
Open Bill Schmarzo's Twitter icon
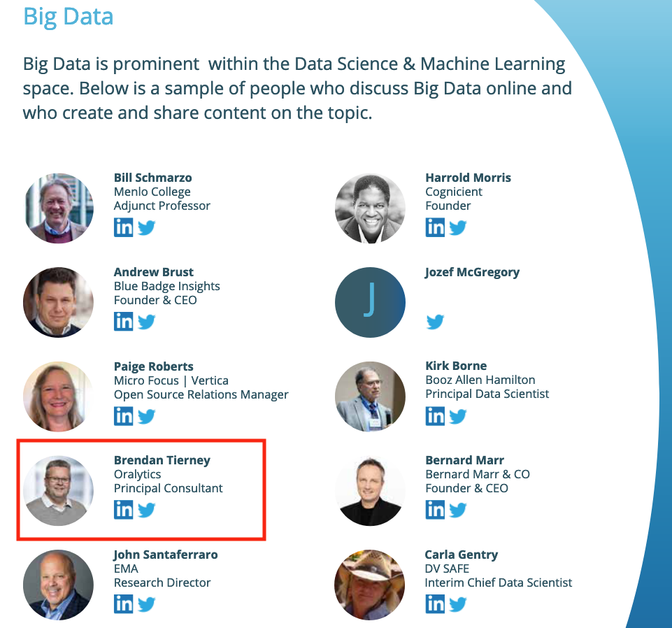tap(146, 227)
